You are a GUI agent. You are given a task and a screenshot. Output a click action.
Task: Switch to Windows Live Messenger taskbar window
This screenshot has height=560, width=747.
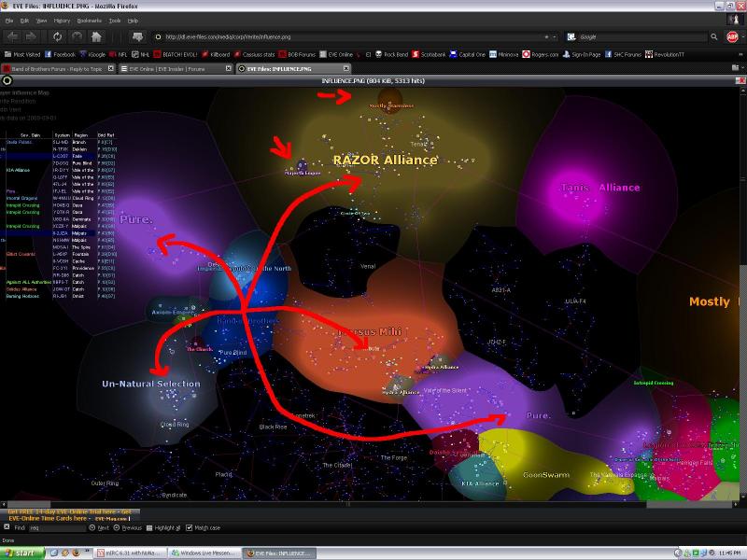pyautogui.click(x=205, y=553)
